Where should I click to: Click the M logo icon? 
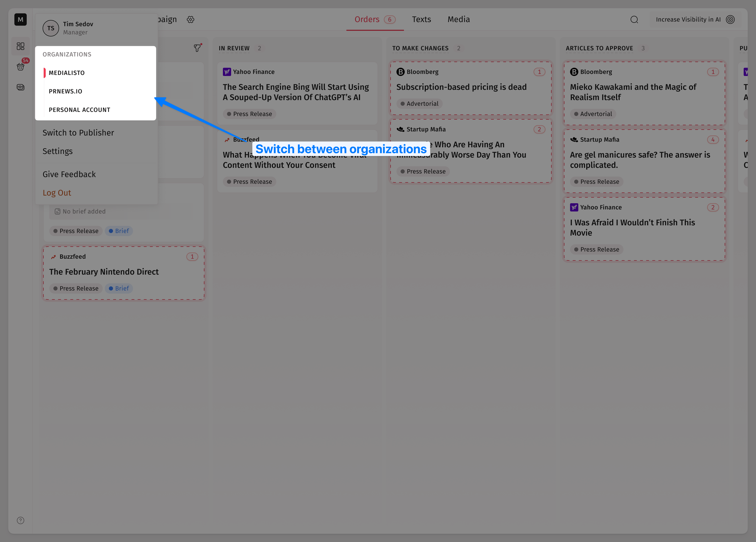point(20,20)
